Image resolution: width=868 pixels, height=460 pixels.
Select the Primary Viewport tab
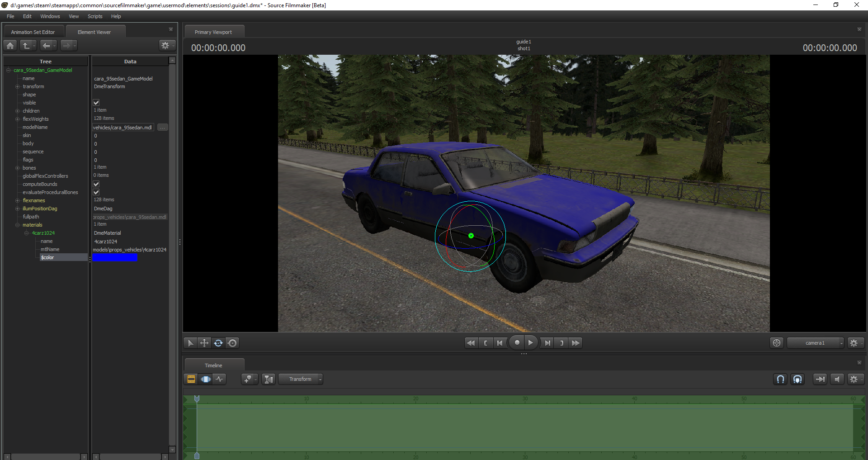[x=213, y=32]
